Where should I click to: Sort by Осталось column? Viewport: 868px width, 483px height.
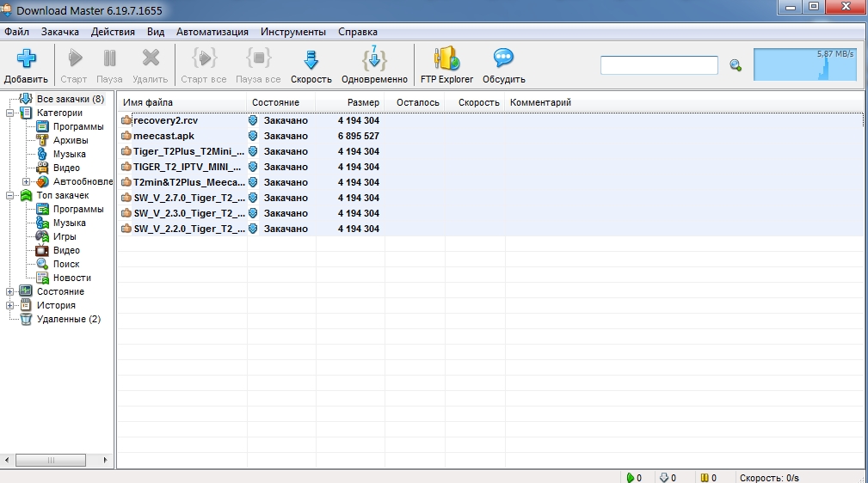point(415,102)
